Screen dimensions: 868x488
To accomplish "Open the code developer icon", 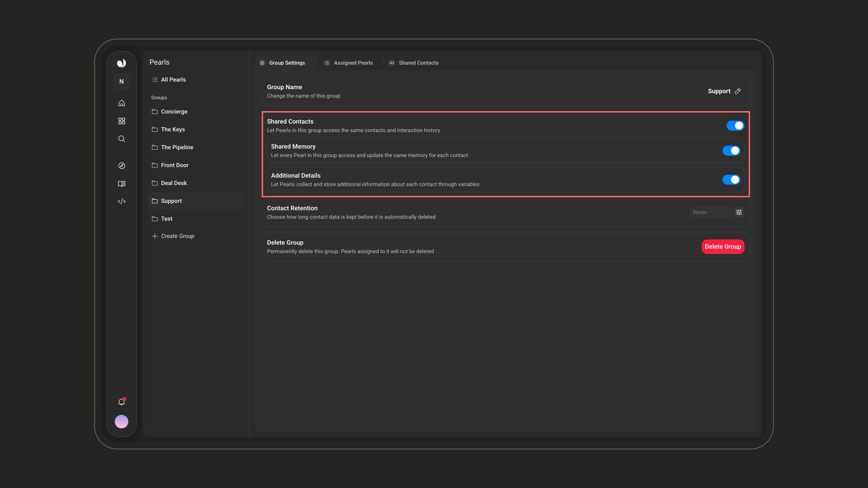I will pos(122,201).
